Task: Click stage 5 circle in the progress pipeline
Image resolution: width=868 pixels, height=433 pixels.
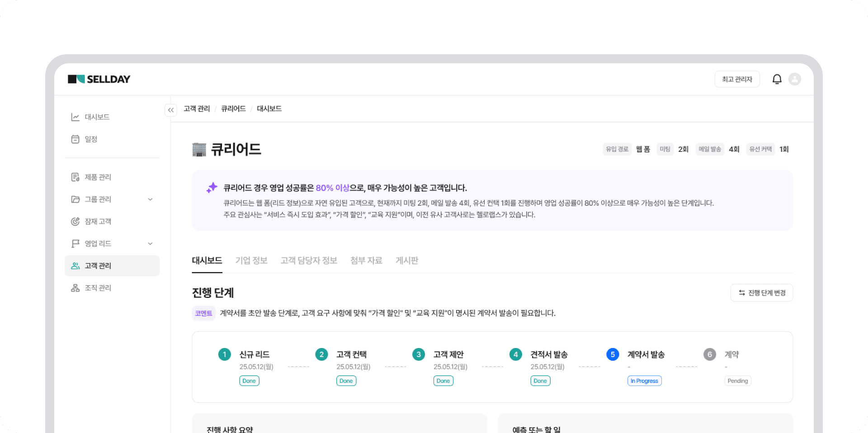Action: (x=613, y=354)
